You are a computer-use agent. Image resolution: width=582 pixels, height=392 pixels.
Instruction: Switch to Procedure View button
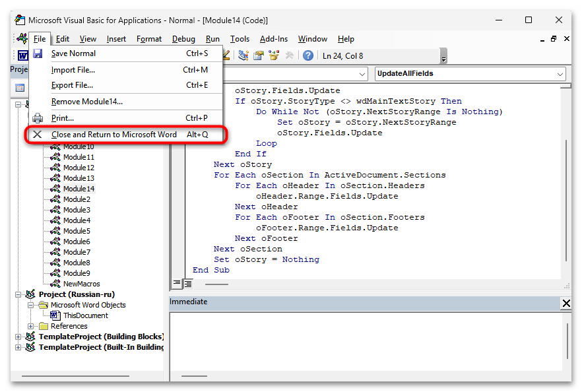(x=177, y=284)
